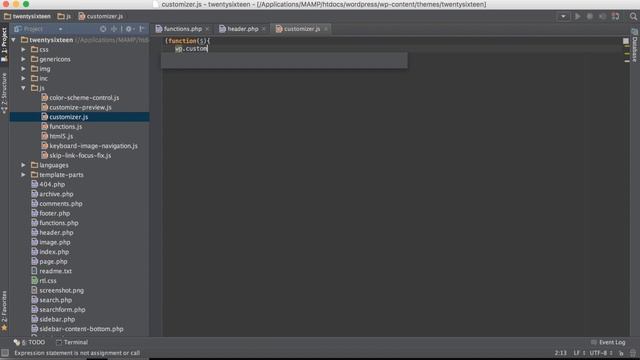Viewport: 640px width, 360px height.
Task: Toggle the 1: Project tool window stripe
Action: pos(4,44)
